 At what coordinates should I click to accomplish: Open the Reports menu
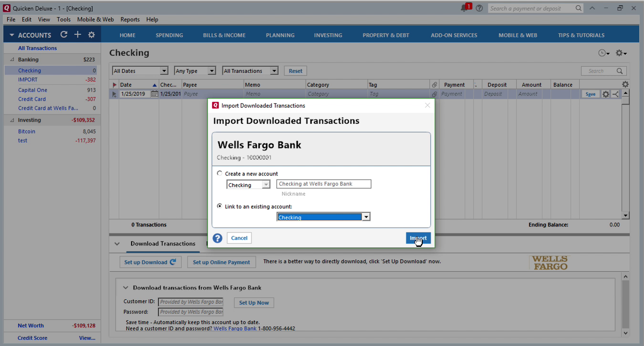point(130,20)
